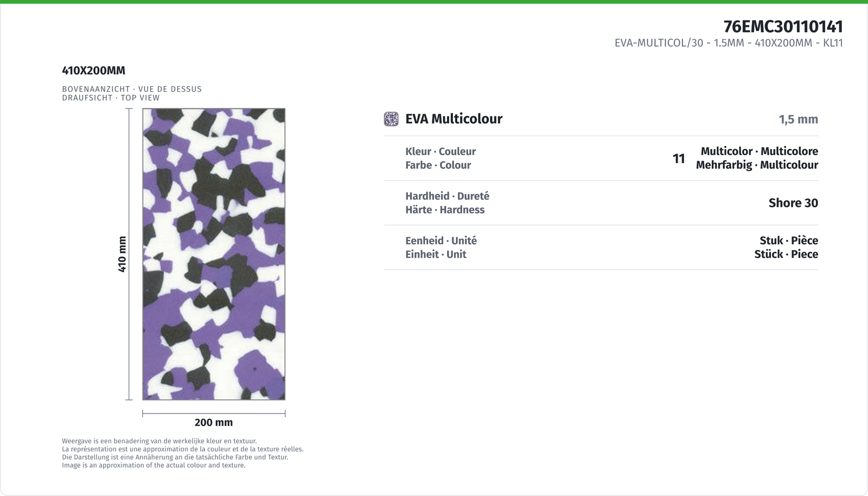The height and width of the screenshot is (496, 868).
Task: Click the EVA Multicolour swatch icon
Action: pyautogui.click(x=391, y=119)
